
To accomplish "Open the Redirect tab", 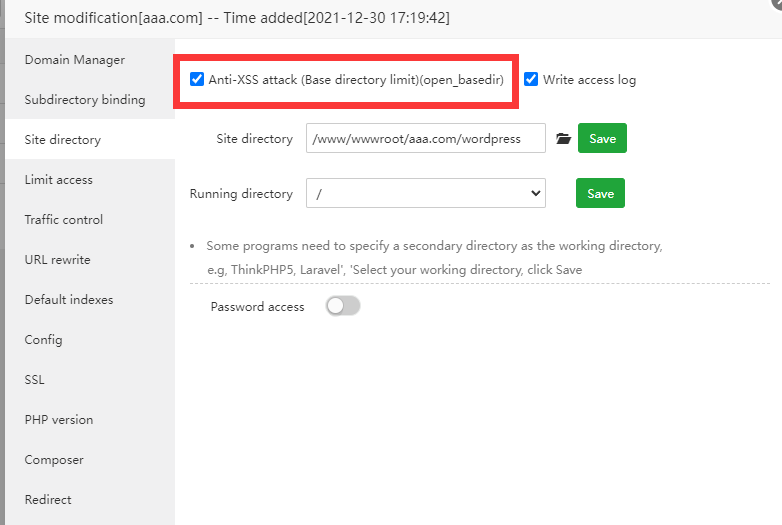I will pyautogui.click(x=48, y=500).
